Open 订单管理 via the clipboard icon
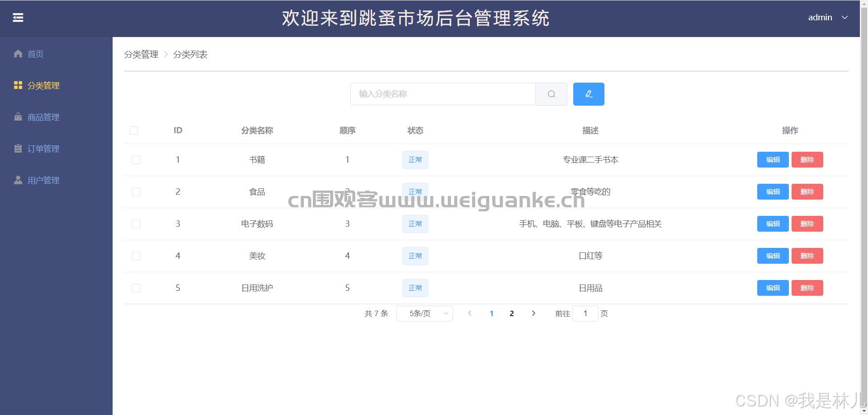 click(x=18, y=148)
